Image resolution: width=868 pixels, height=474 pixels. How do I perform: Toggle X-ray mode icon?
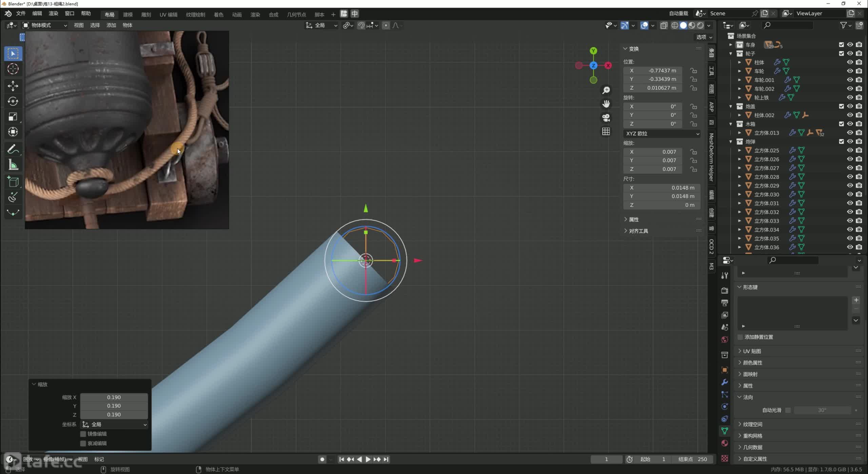coord(664,25)
